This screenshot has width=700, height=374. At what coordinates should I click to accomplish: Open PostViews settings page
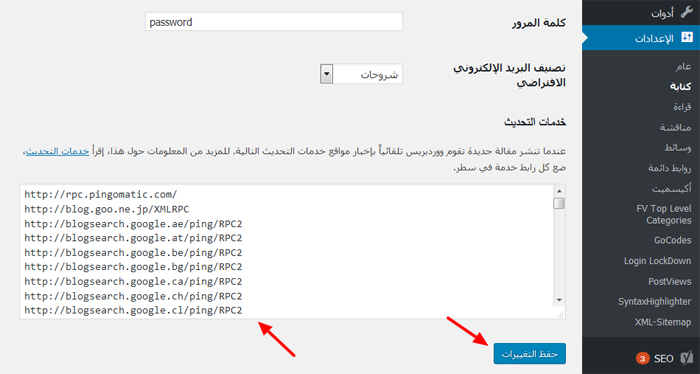670,282
